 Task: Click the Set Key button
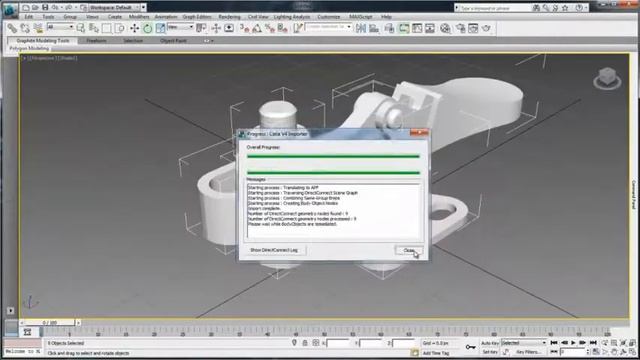490,352
